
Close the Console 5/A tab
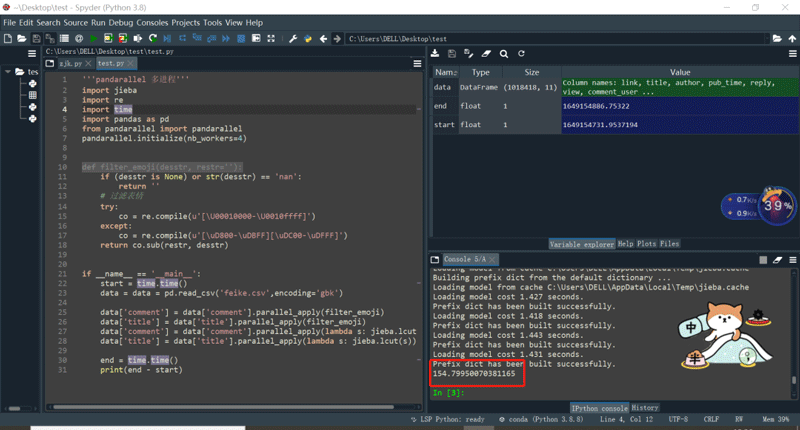pos(494,260)
